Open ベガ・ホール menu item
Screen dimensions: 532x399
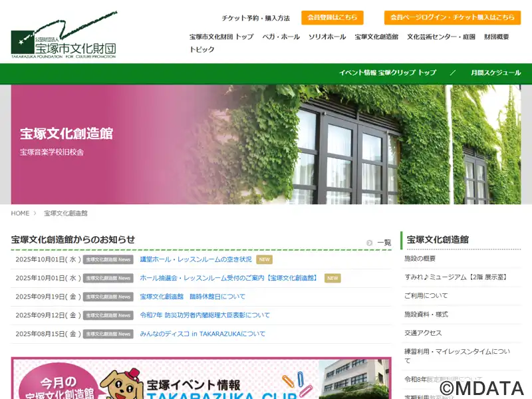pos(281,37)
